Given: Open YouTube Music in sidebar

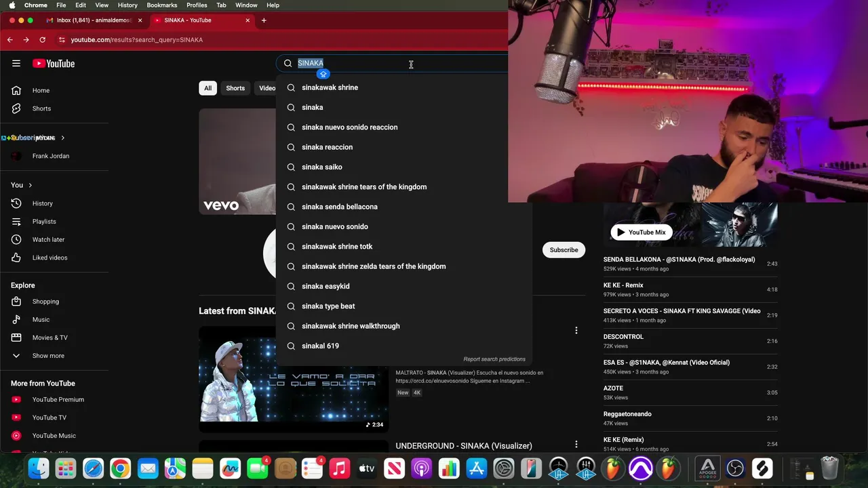Looking at the screenshot, I should click(x=54, y=436).
